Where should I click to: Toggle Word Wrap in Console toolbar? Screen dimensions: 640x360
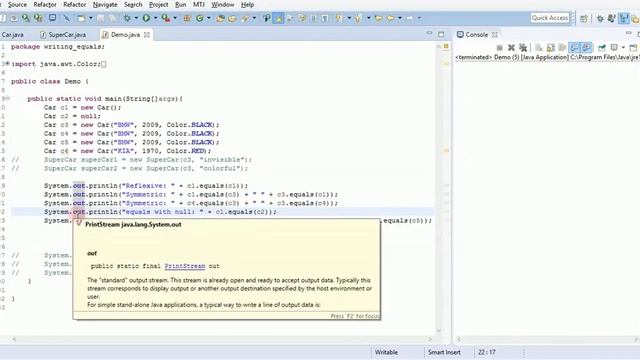click(x=562, y=48)
